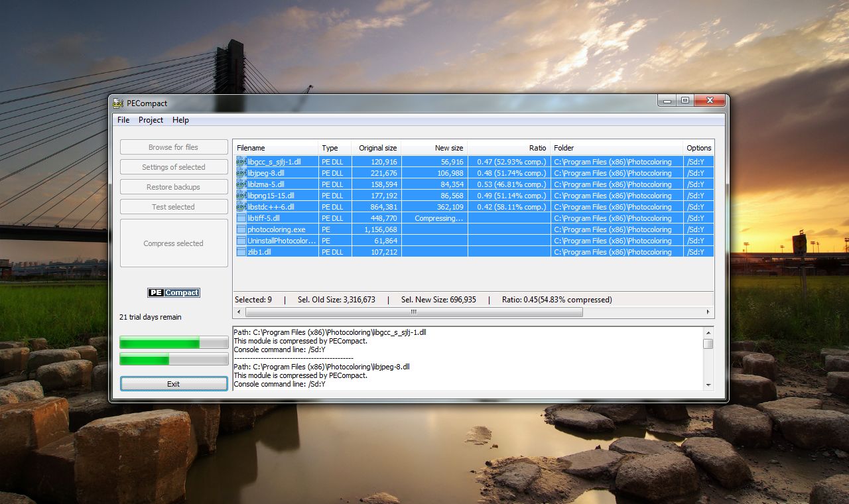Click Browse for files button
The width and height of the screenshot is (849, 504).
(173, 147)
